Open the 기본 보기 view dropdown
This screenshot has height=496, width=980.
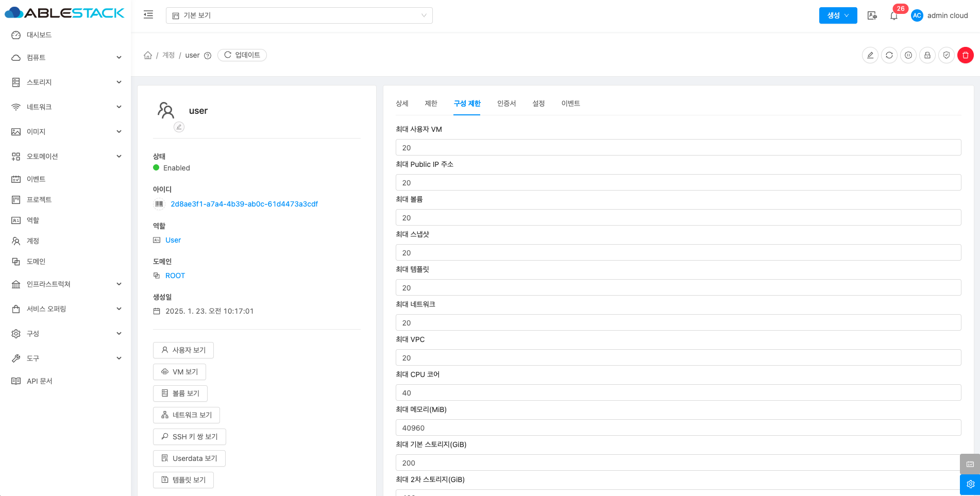(299, 15)
